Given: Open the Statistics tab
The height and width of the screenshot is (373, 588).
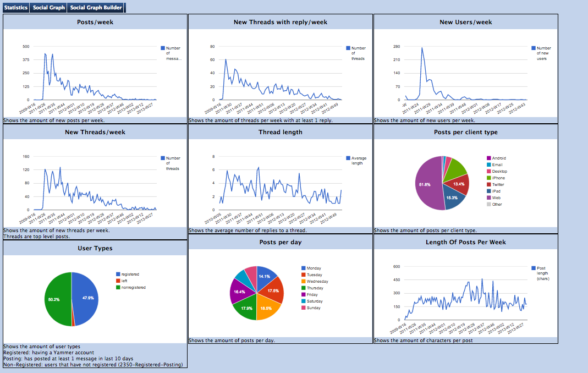Looking at the screenshot, I should 15,8.
